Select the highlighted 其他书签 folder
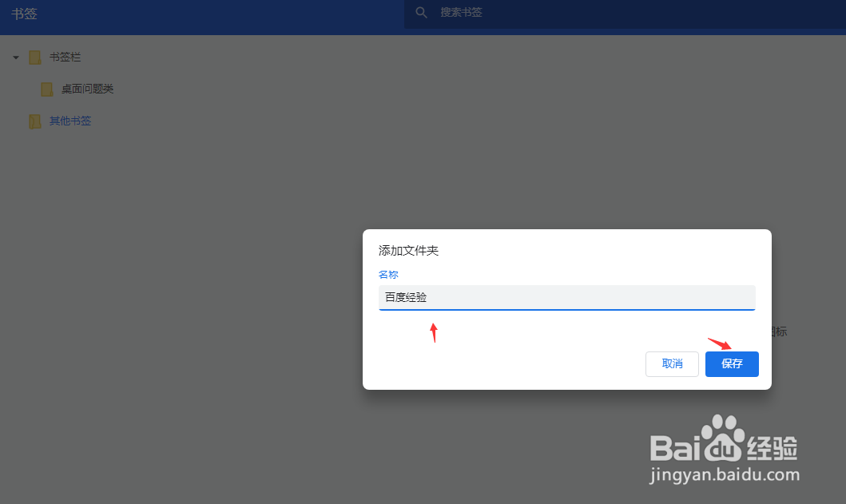The width and height of the screenshot is (846, 504). point(72,121)
